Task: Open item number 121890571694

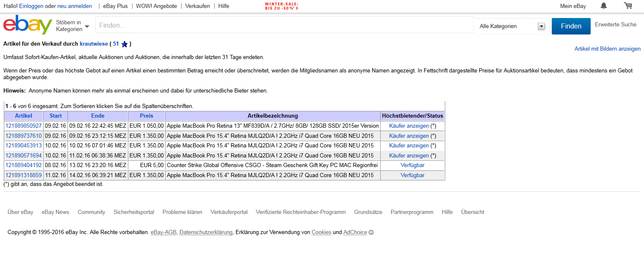Action: [x=23, y=156]
